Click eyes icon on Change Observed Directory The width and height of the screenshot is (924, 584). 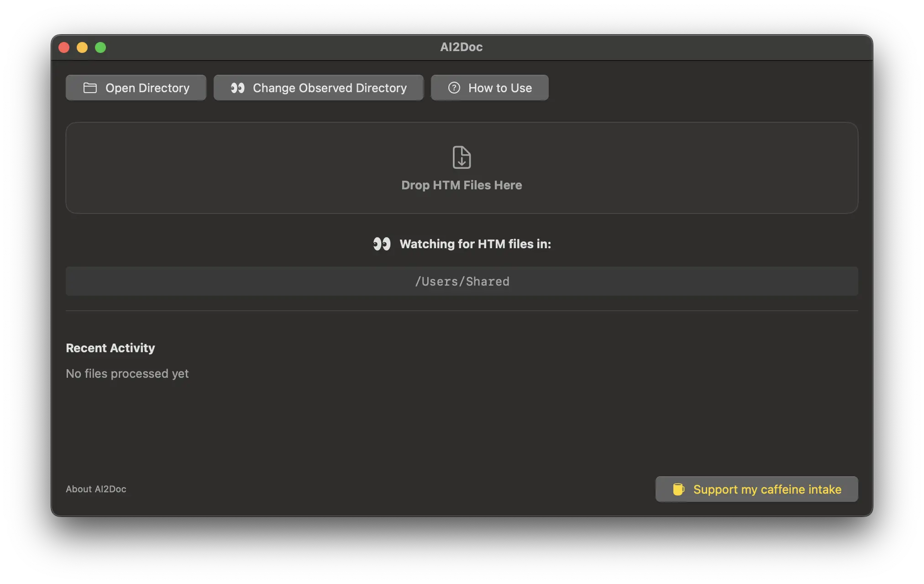click(x=237, y=88)
